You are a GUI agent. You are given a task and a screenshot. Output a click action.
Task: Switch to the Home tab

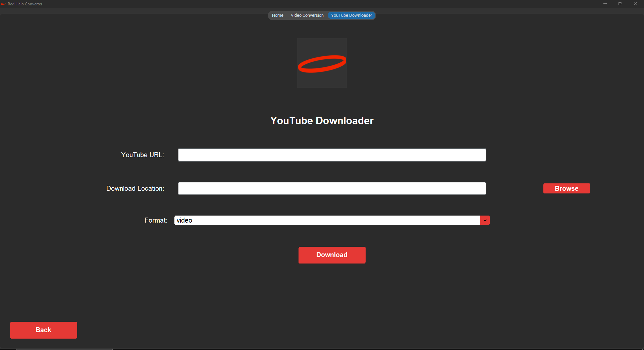click(277, 15)
